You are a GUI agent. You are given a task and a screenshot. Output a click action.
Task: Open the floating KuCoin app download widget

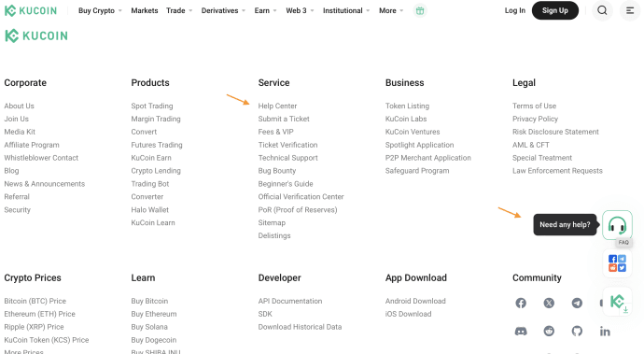617,302
